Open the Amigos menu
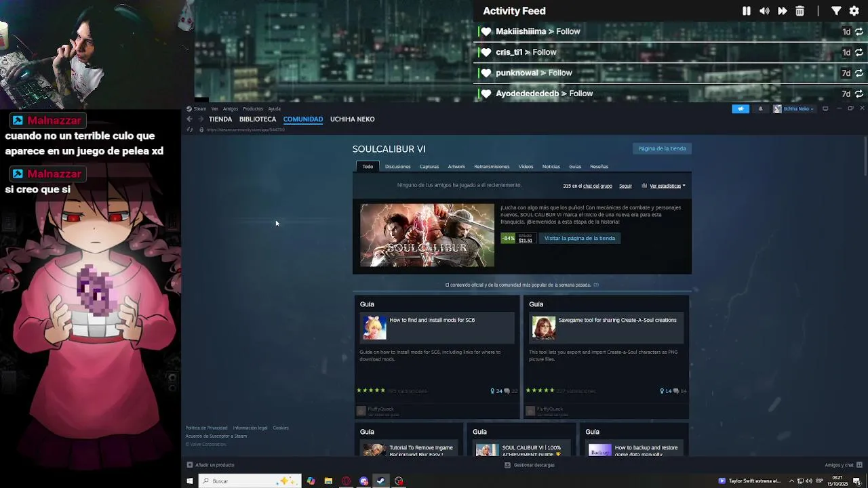The width and height of the screenshot is (868, 488). 231,108
